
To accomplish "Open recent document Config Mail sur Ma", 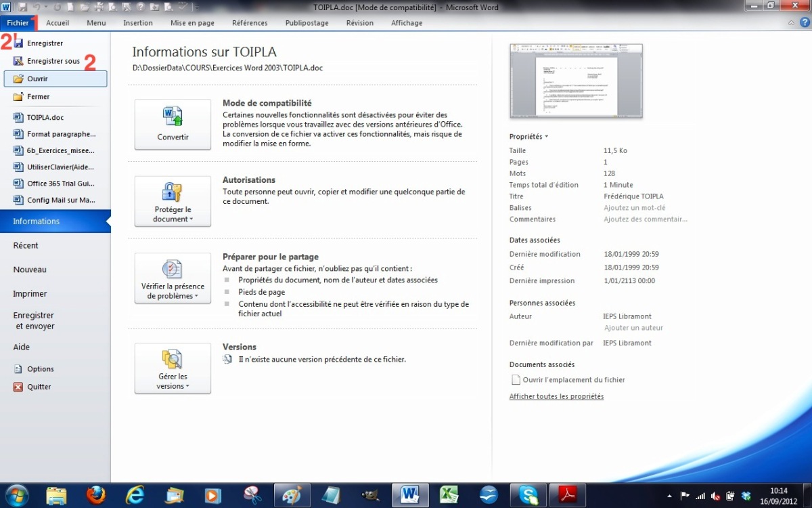I will [55, 200].
